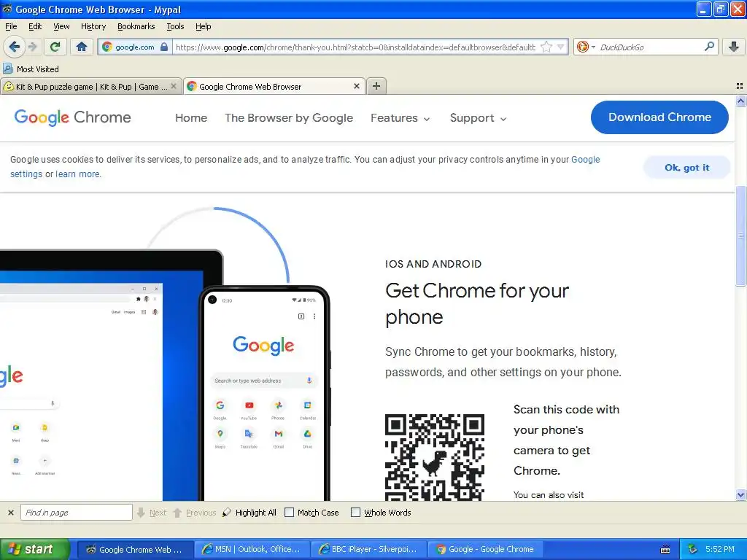Toggle Highlight All in the find bar
The height and width of the screenshot is (560, 747).
[249, 513]
